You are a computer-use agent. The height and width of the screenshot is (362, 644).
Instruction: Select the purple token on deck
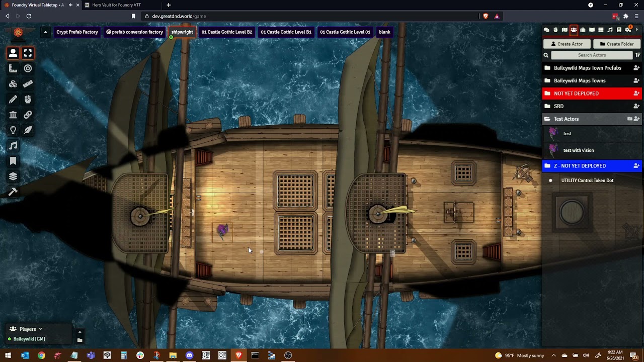(x=222, y=230)
